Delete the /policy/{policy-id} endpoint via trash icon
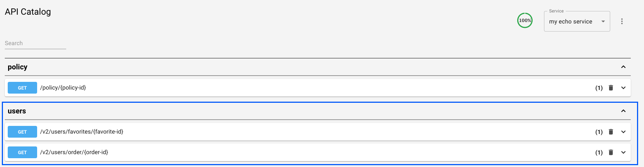The width and height of the screenshot is (644, 167). [x=611, y=88]
